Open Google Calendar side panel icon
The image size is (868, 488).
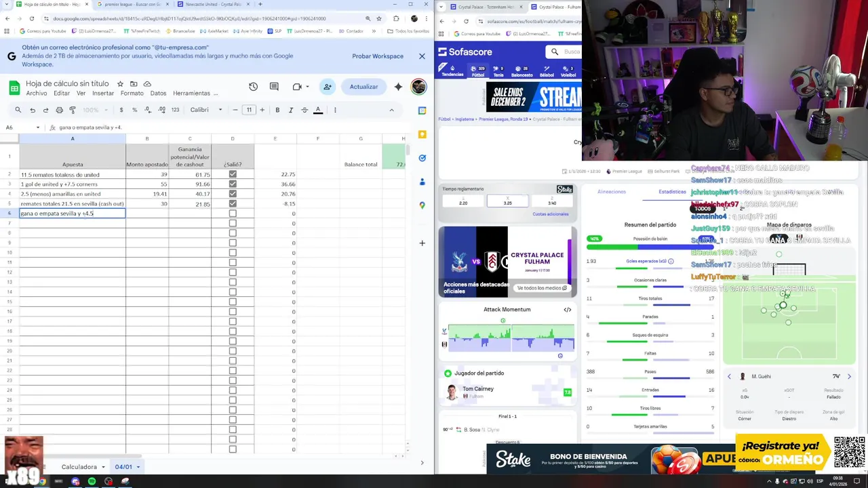click(422, 110)
